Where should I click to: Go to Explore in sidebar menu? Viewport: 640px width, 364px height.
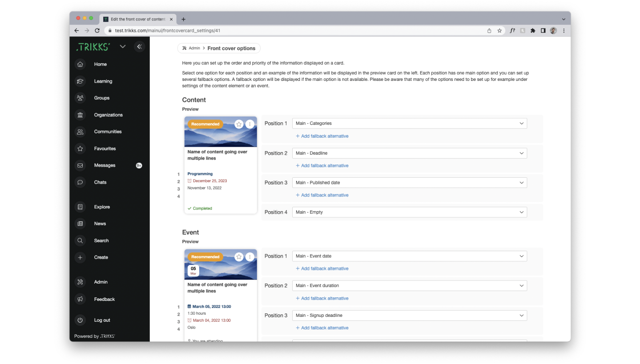point(102,207)
